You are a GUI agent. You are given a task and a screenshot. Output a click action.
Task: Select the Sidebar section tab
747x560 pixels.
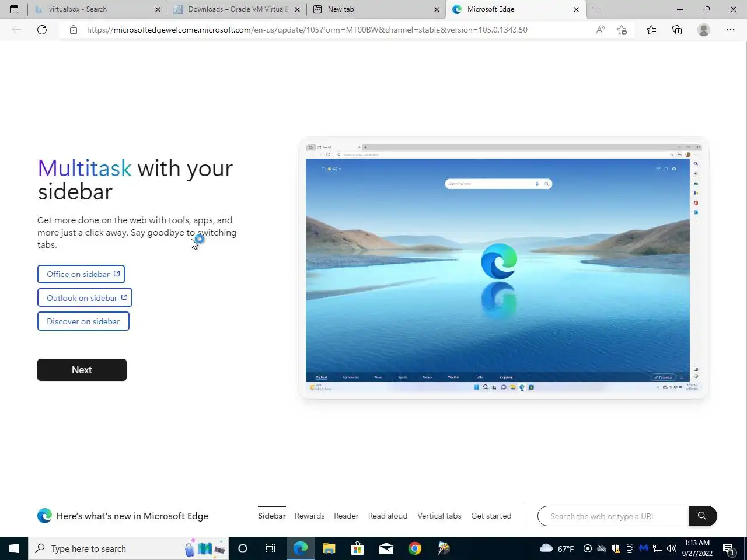tap(272, 516)
